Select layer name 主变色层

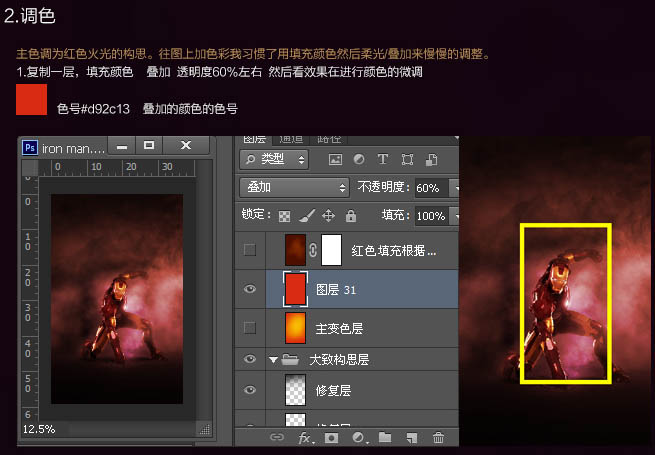[339, 329]
